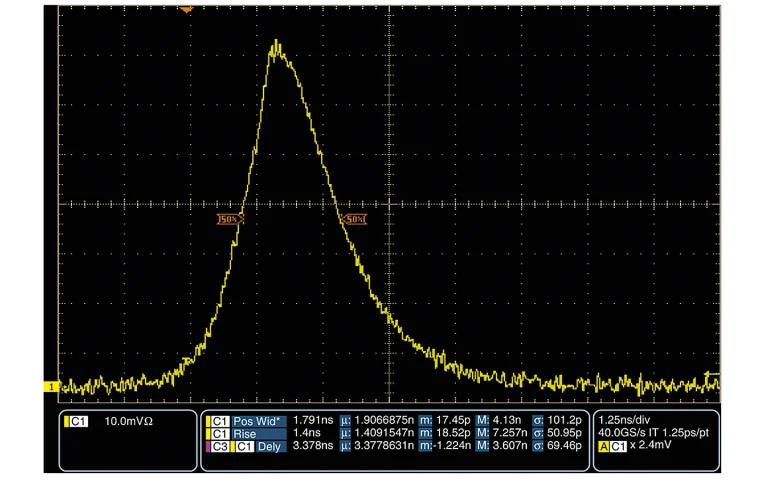The image size is (768, 480).
Task: Click the sigma value 50.95p
Action: (565, 433)
